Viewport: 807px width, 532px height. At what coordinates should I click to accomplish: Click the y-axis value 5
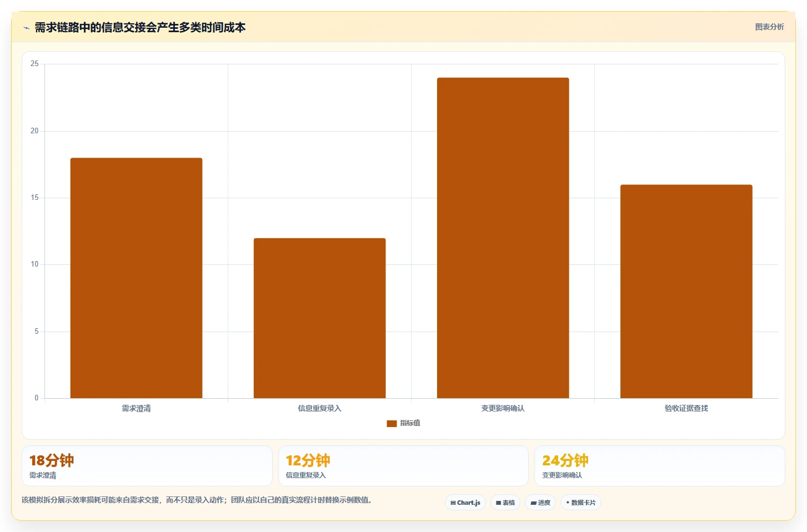[37, 332]
